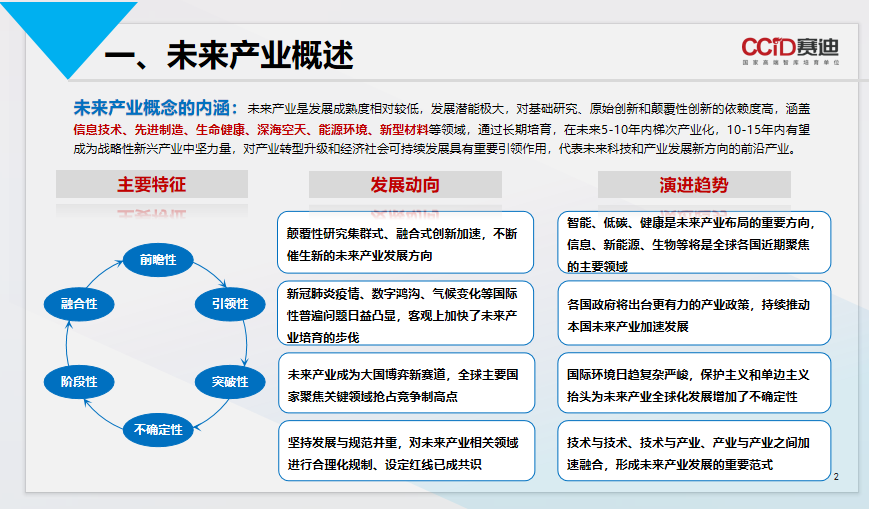
Task: Click the slide page number 2
Action: tap(836, 477)
